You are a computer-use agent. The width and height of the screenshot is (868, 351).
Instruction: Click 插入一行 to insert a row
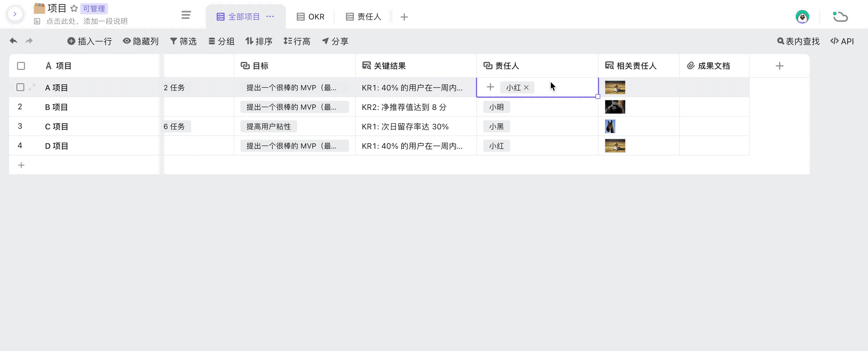[90, 41]
